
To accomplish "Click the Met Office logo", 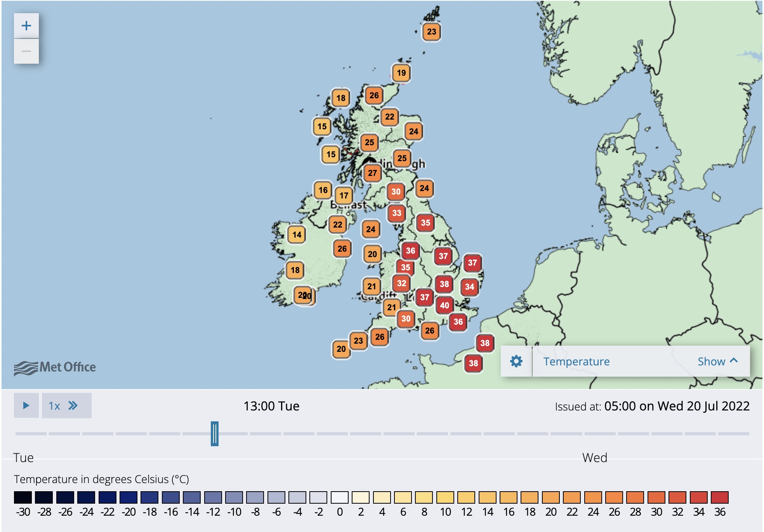I will click(55, 367).
